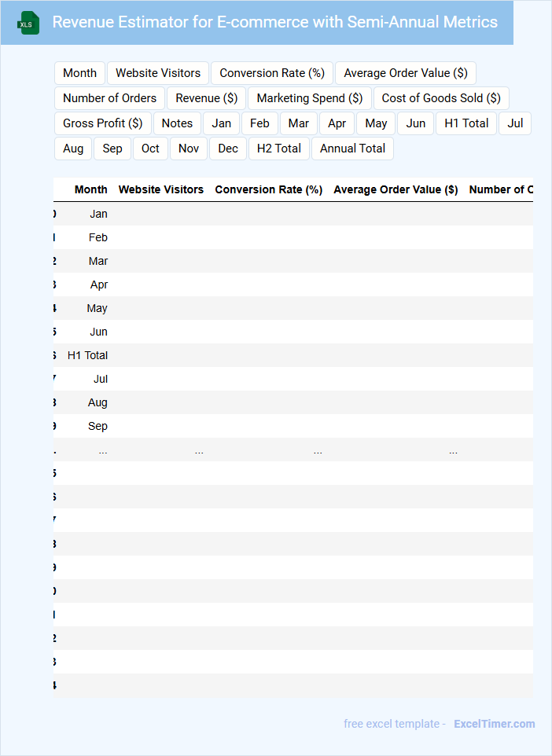The width and height of the screenshot is (552, 756).
Task: Choose the Average Order Value ($) tag
Action: click(405, 73)
